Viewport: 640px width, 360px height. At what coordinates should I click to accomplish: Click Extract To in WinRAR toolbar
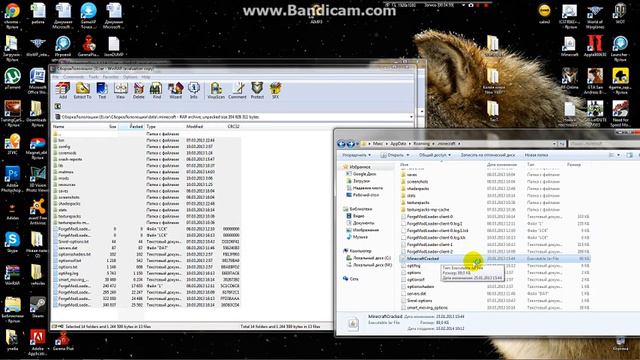[x=82, y=90]
